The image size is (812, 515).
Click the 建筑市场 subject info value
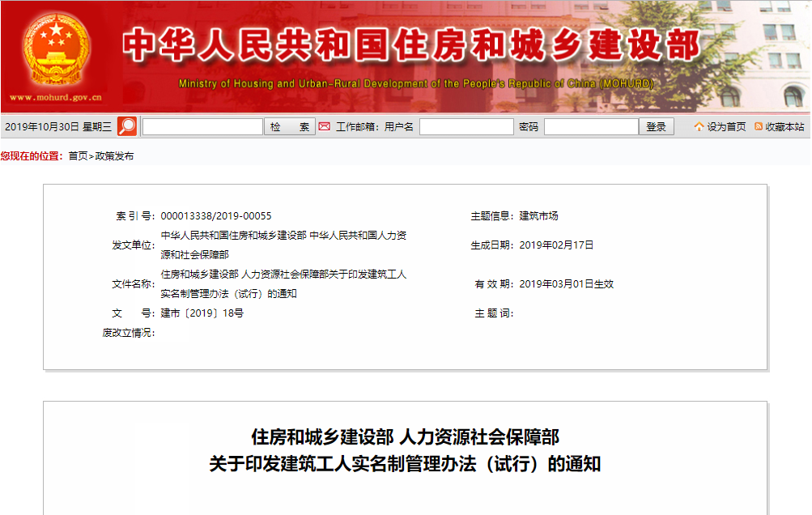(538, 216)
